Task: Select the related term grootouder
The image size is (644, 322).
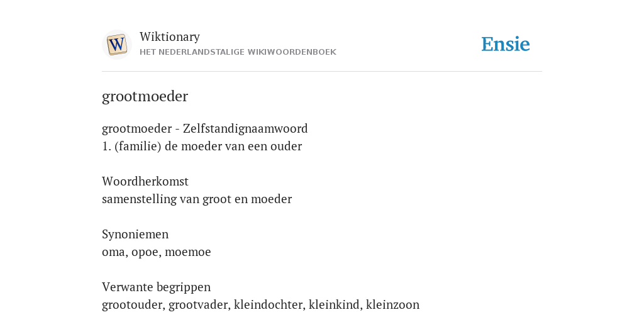Action: point(132,305)
